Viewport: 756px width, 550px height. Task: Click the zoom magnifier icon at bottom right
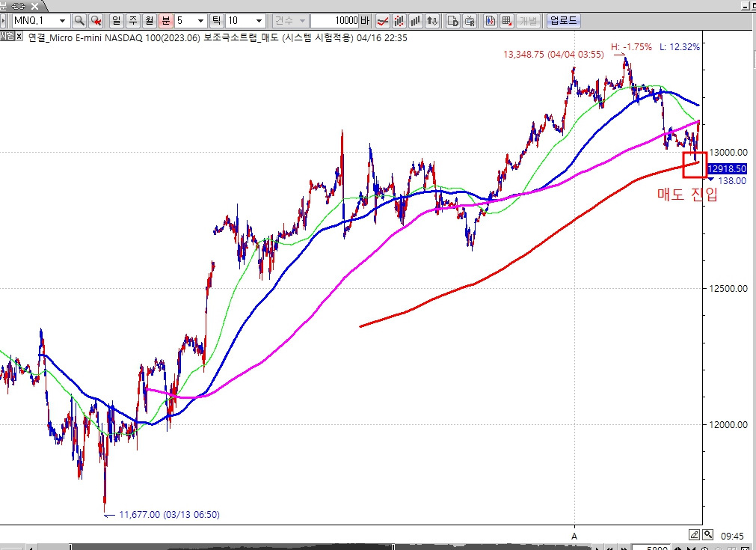(x=707, y=534)
